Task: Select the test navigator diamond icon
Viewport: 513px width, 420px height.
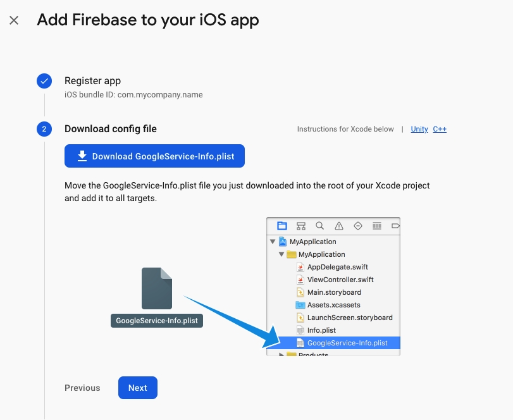Action: 358,226
